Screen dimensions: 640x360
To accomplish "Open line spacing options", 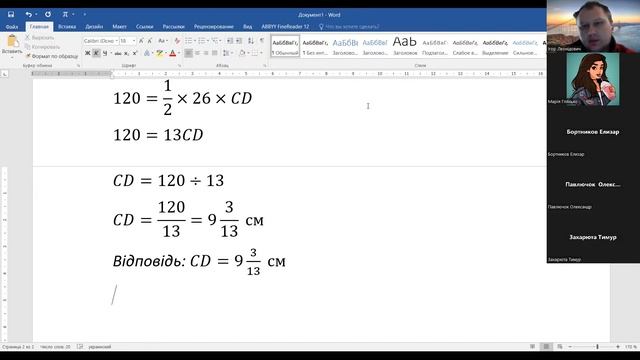I will (227, 53).
